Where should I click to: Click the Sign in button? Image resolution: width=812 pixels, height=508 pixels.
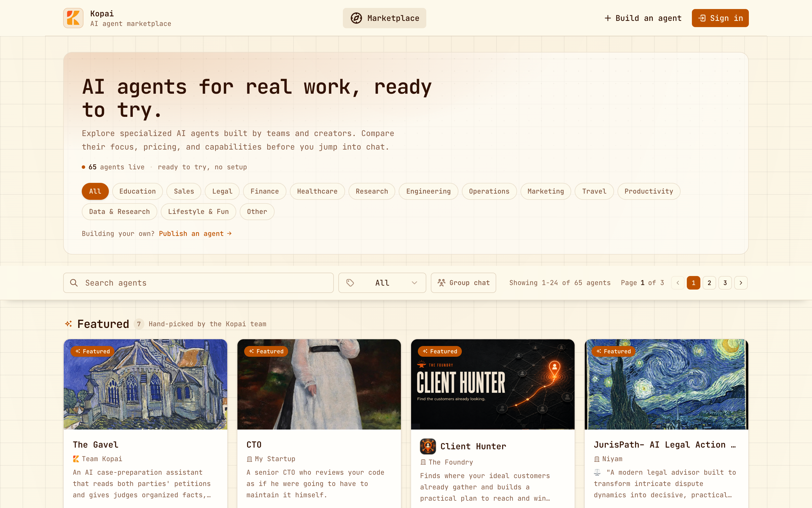point(720,18)
